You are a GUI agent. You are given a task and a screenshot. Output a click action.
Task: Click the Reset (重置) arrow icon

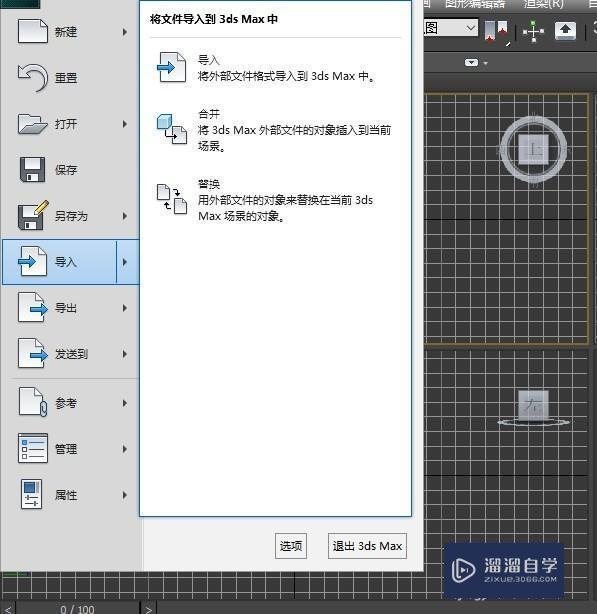coord(33,77)
